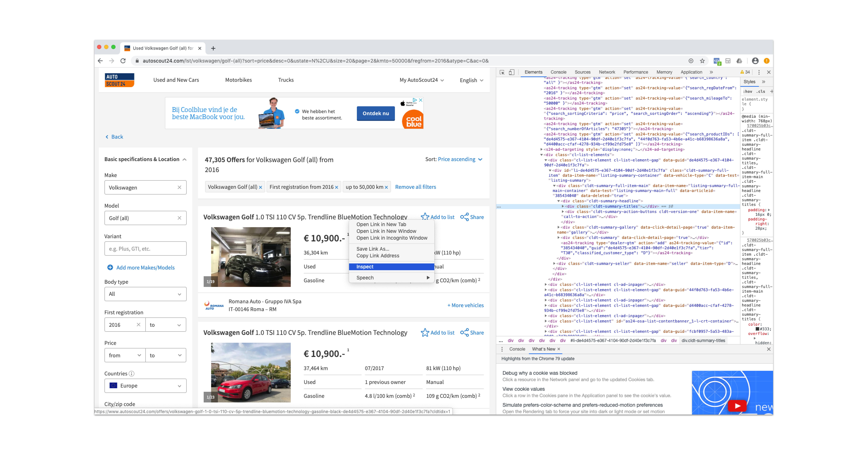Open Price 'to' dropdown
Image resolution: width=868 pixels, height=454 pixels.
point(165,355)
